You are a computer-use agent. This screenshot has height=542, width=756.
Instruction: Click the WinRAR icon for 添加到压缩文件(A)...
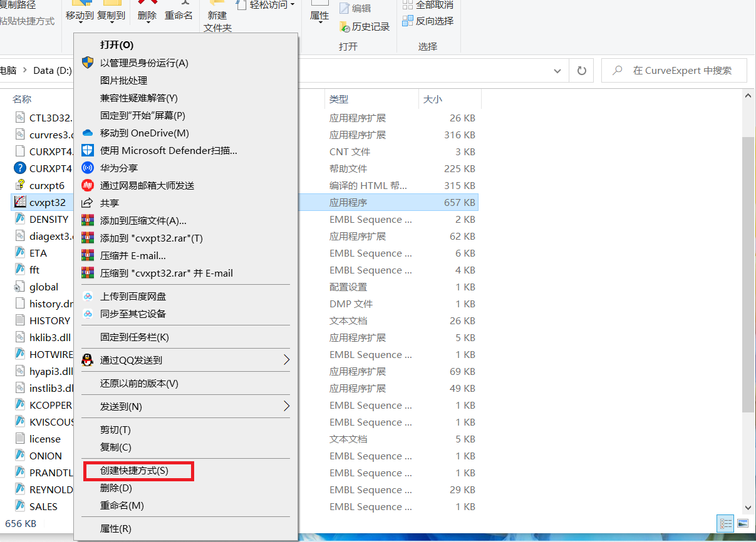88,220
